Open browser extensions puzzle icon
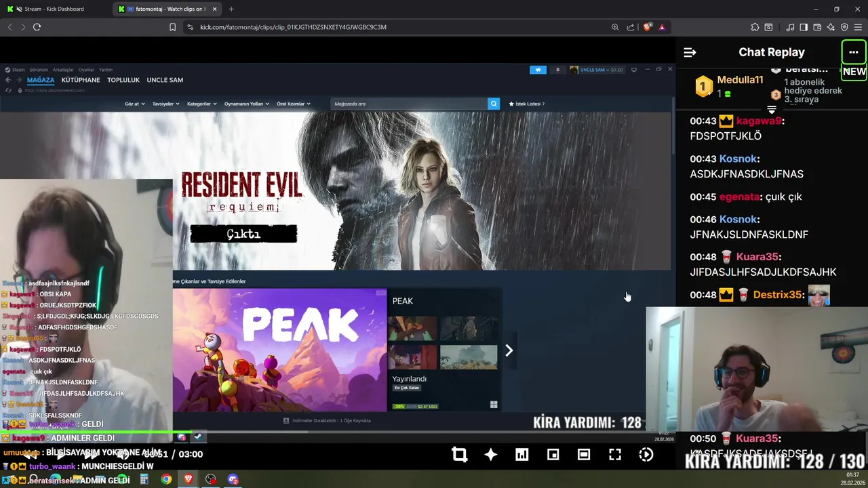The height and width of the screenshot is (488, 868). pos(755,27)
